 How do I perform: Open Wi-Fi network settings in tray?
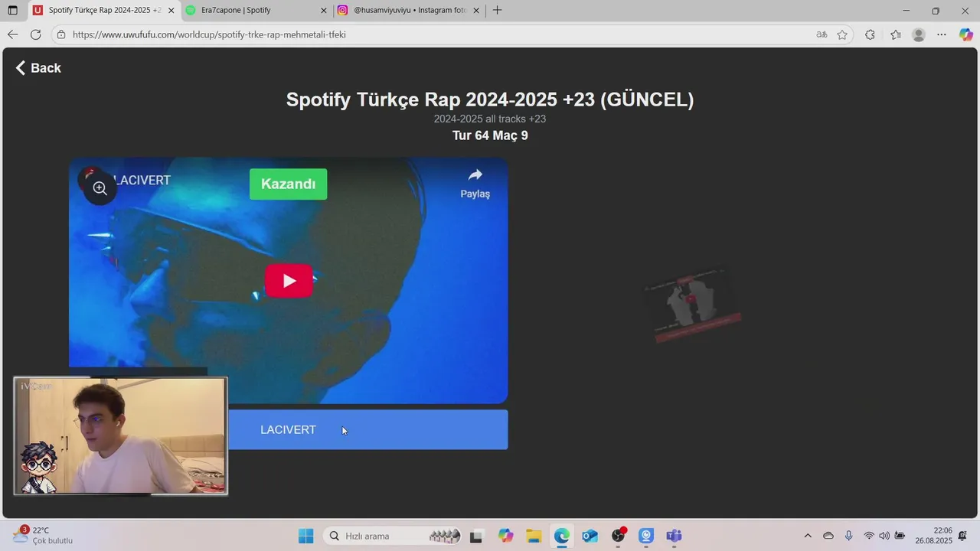869,536
